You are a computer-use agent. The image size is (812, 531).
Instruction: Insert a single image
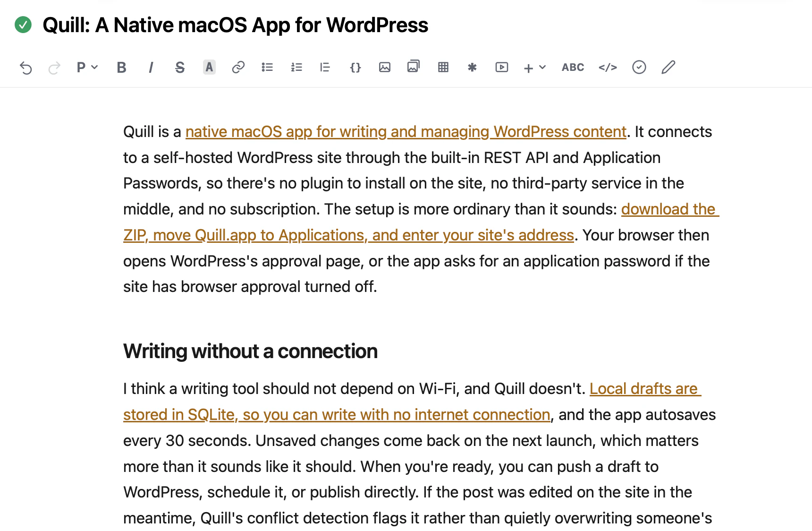[x=385, y=68]
